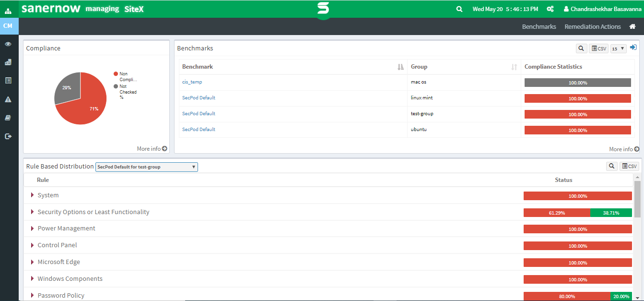Click the red 61.29% status bar segment
644x301 pixels.
coord(557,213)
